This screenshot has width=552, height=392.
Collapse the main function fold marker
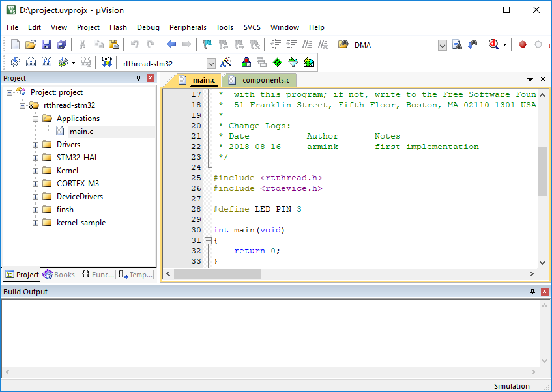[208, 240]
